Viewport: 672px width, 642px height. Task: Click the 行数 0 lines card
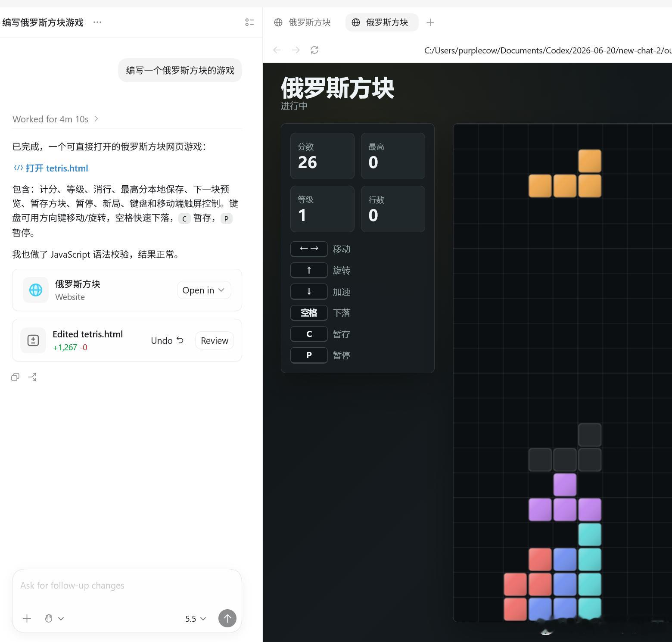[393, 209]
